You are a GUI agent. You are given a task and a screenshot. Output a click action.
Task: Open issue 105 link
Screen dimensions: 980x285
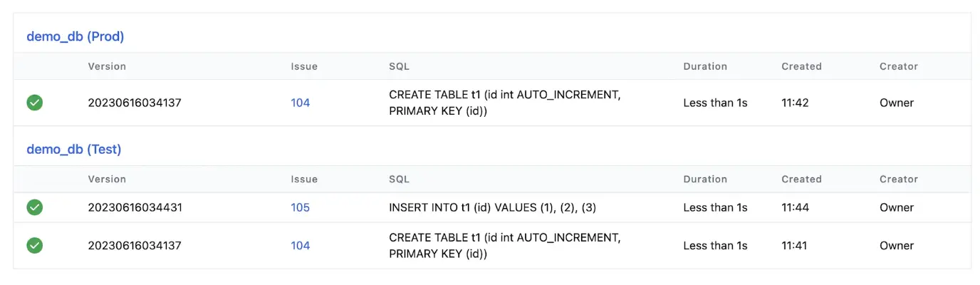[301, 207]
